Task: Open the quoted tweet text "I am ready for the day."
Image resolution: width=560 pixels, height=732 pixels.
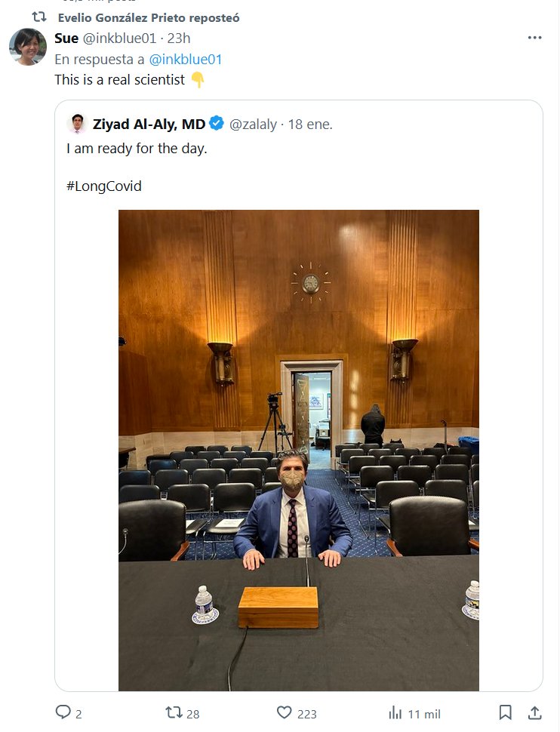Action: tap(137, 149)
